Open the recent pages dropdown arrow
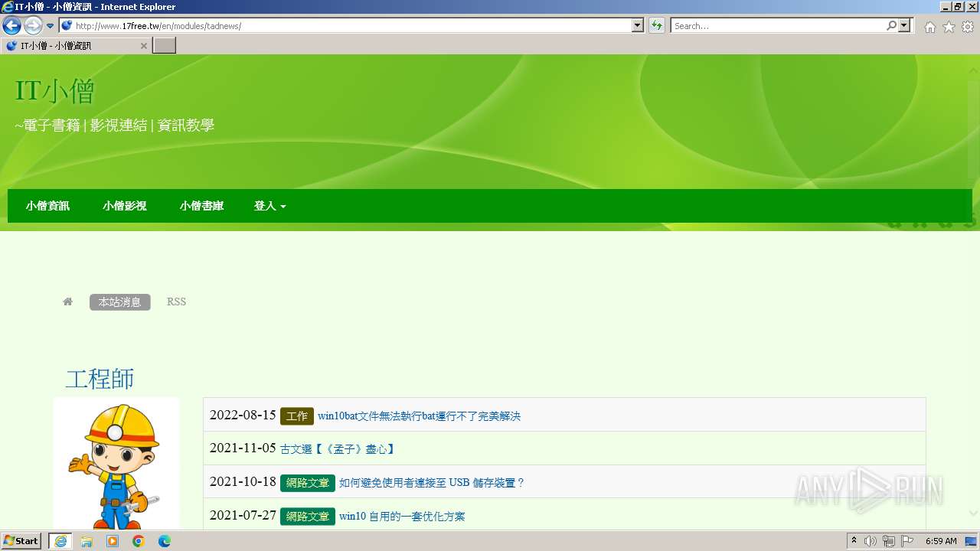 [50, 26]
